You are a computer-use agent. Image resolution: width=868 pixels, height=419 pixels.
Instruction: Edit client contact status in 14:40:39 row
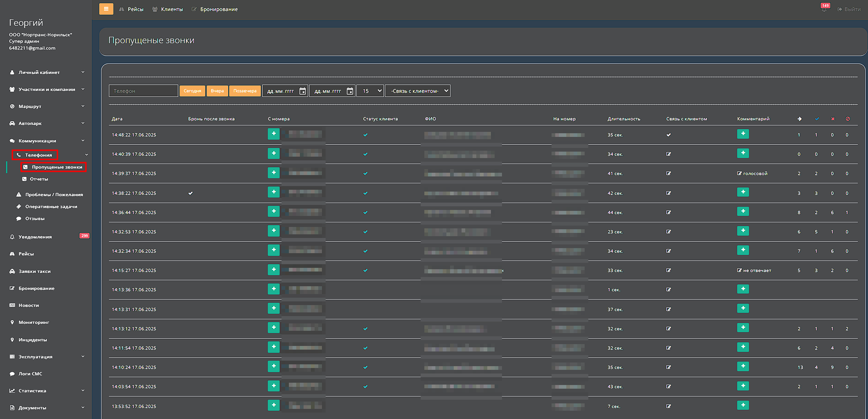(x=669, y=154)
